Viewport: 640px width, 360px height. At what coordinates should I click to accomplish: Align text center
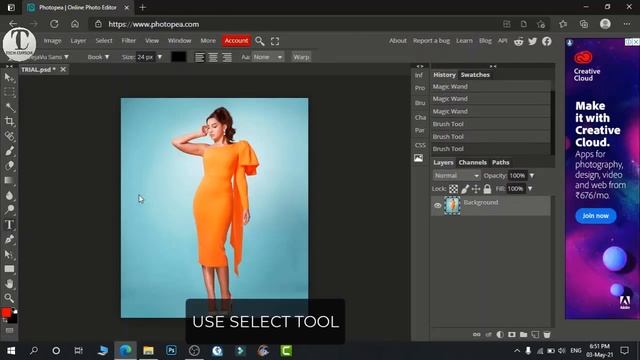(213, 57)
